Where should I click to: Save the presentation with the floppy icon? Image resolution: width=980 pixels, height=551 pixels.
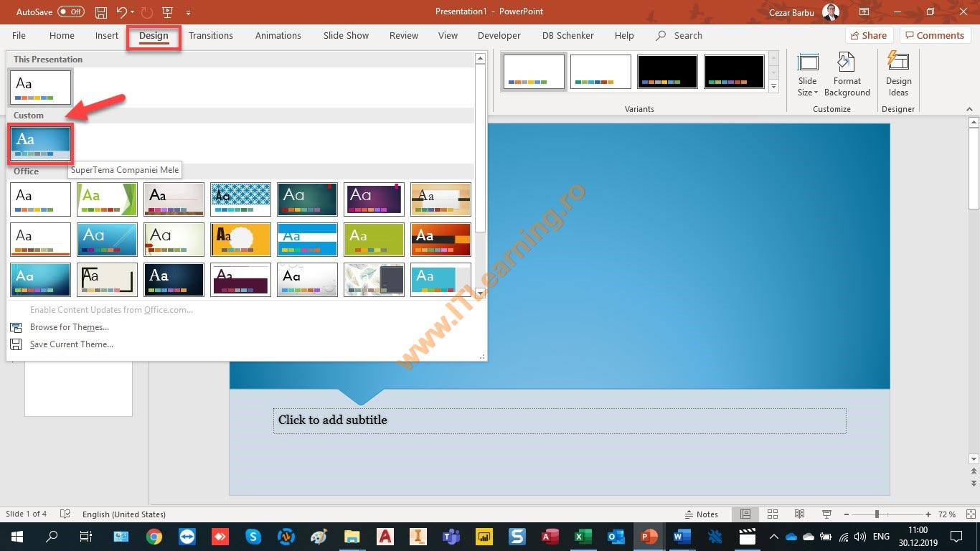coord(101,11)
